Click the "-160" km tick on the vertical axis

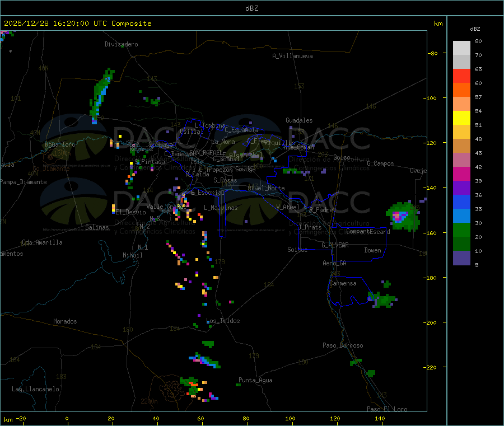coord(431,233)
